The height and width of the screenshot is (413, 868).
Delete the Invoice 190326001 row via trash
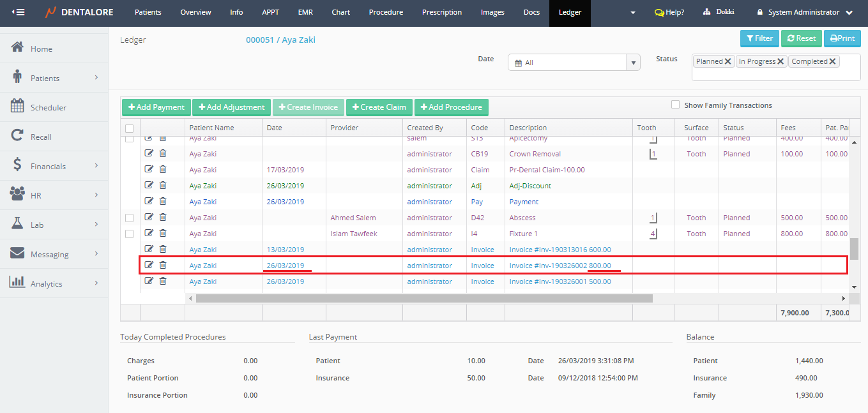163,282
